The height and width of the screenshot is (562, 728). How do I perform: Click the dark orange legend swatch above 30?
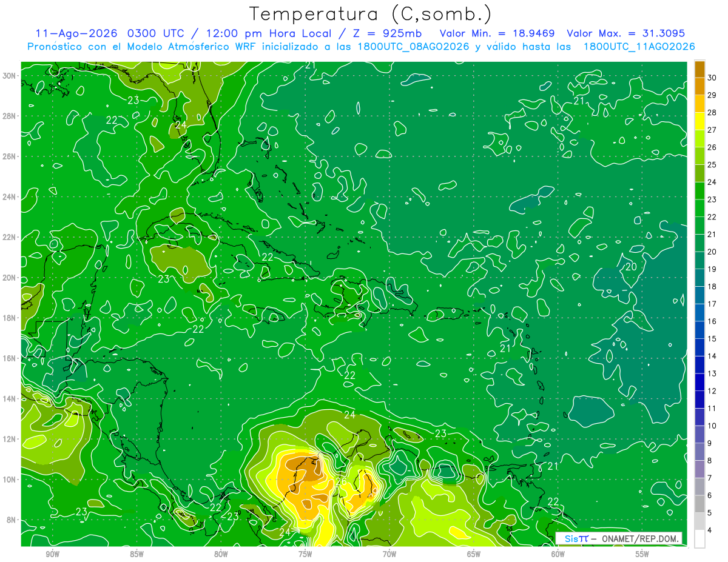699,69
